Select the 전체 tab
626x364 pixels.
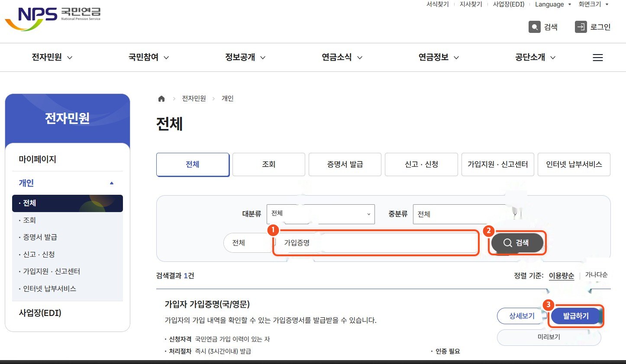[x=193, y=164]
